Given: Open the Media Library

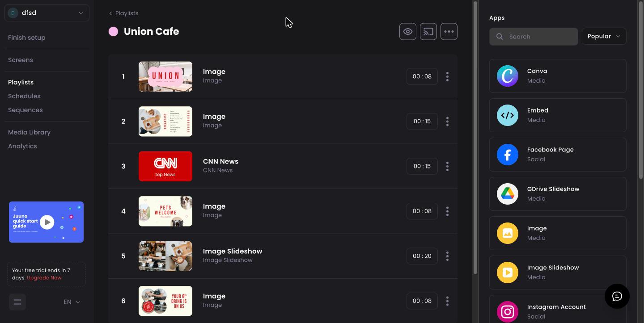Looking at the screenshot, I should coord(29,132).
